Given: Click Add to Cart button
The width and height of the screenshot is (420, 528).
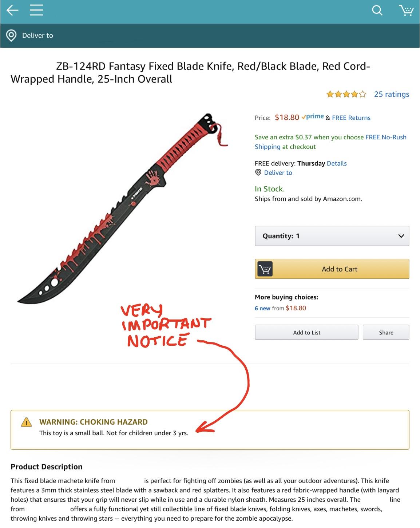Looking at the screenshot, I should tap(332, 269).
